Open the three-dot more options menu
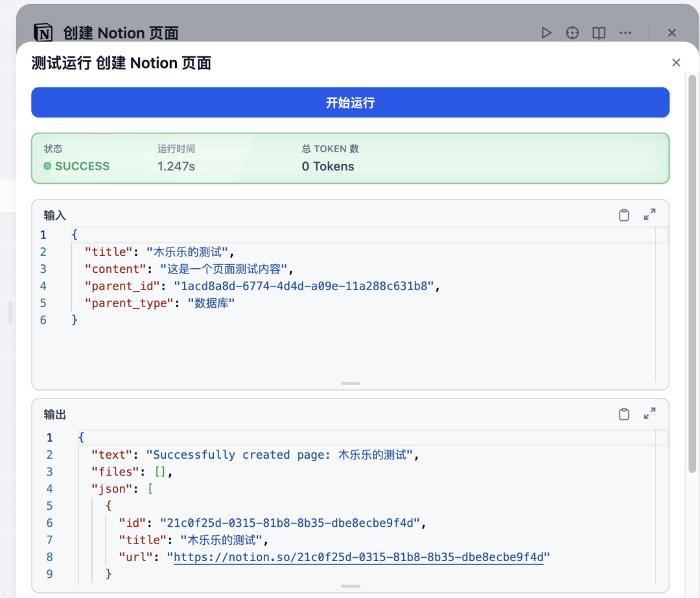700x598 pixels. 625,33
